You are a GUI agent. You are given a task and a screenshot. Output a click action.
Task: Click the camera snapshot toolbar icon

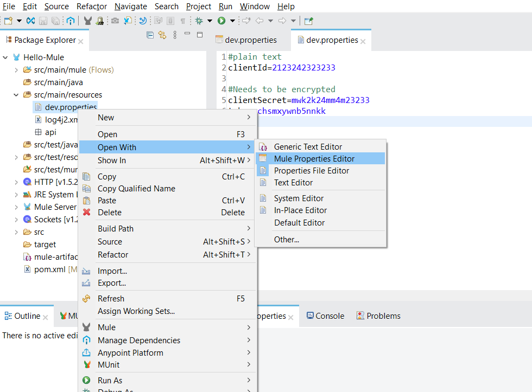115,21
